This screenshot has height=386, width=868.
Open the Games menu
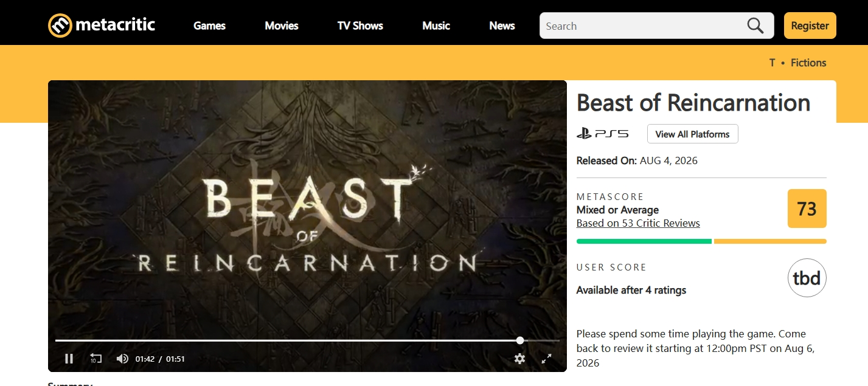click(209, 26)
